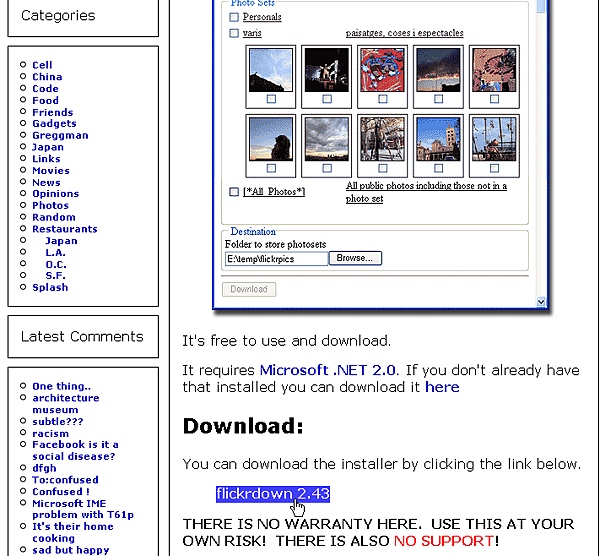Check the varis photo set checkbox
Viewport: 600px width, 556px height.
pos(234,33)
